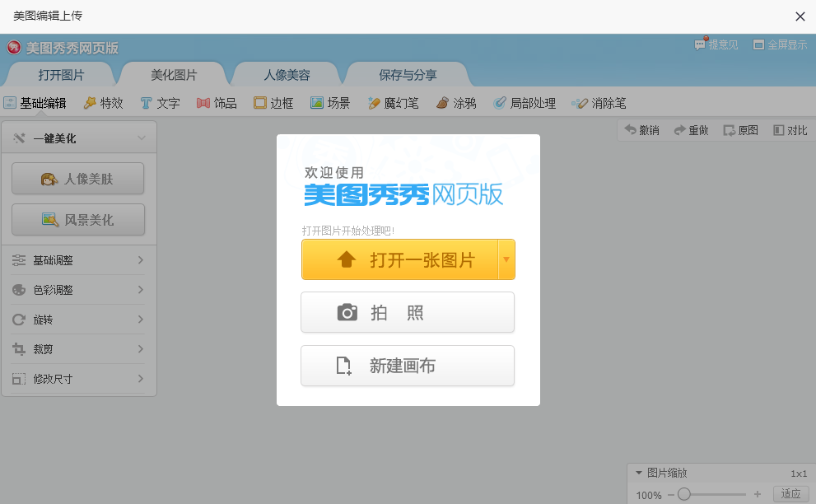Open the 边框 border tool
Screen dimensions: 816x504
[273, 103]
